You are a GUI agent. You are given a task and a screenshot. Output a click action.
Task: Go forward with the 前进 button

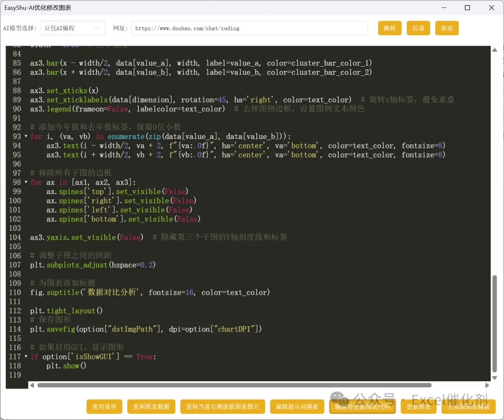coord(447,28)
